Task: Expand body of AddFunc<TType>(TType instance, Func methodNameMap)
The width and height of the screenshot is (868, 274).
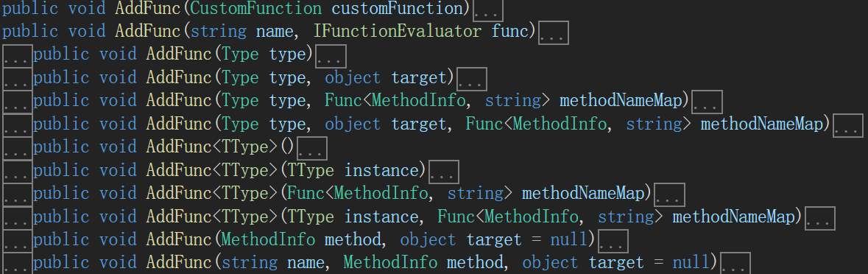Action: coord(820,218)
